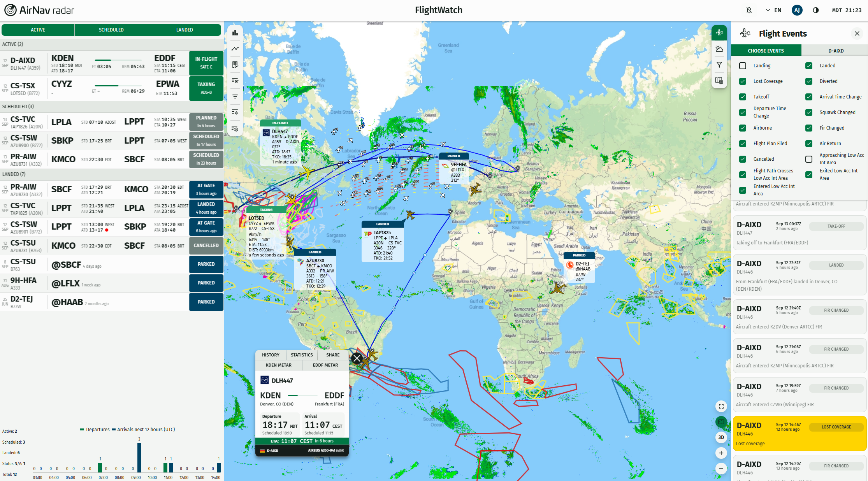This screenshot has width=868, height=481.
Task: Click the TAXIING status for CS-TSX
Action: [x=206, y=88]
